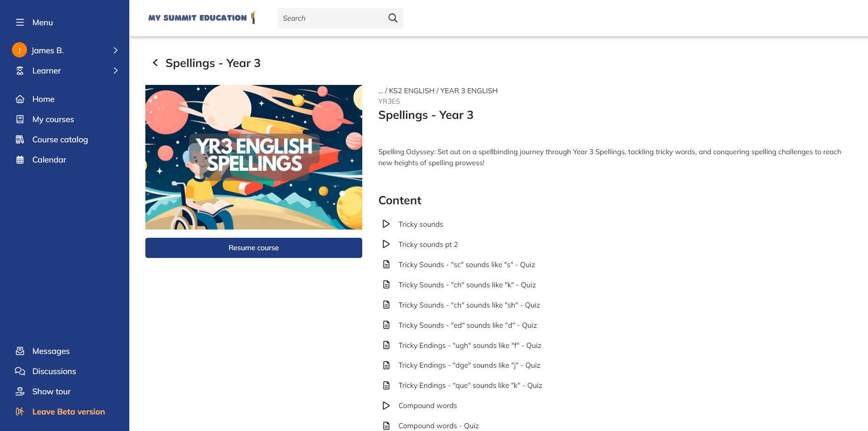868x431 pixels.
Task: Click the Resume course button
Action: pos(254,248)
